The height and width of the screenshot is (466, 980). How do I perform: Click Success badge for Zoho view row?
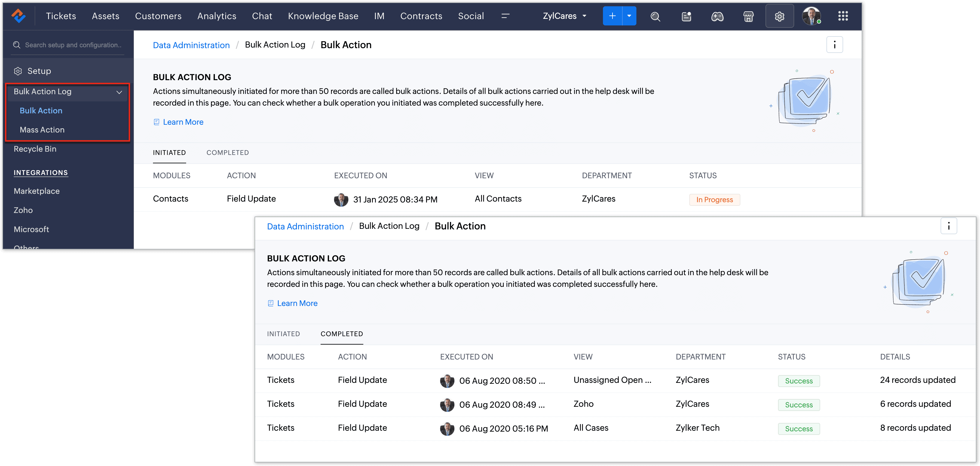click(799, 405)
